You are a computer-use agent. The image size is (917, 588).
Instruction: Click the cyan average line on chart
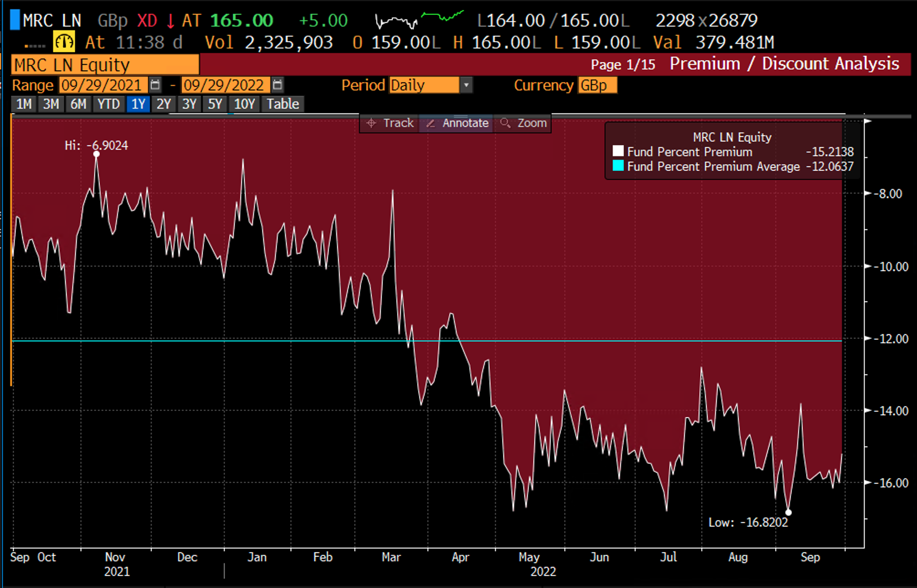(427, 341)
